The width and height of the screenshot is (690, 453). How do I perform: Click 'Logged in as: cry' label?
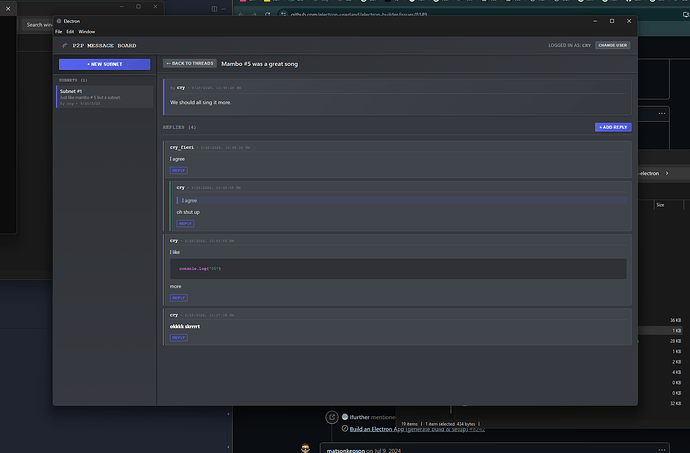coord(569,45)
